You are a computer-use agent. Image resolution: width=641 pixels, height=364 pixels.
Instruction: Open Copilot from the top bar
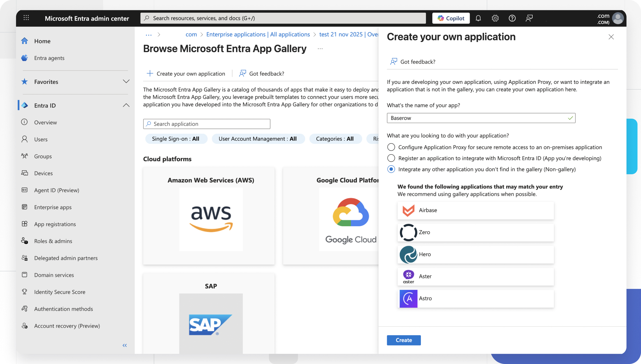(450, 18)
